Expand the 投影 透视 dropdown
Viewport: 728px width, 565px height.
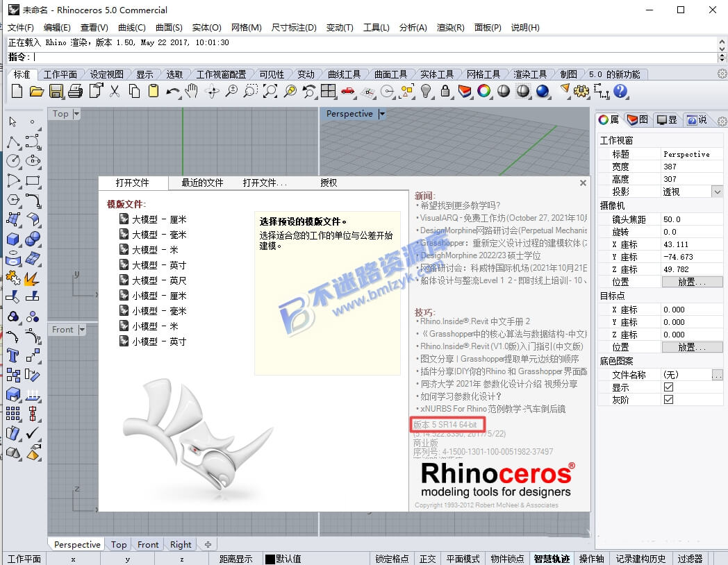tap(718, 192)
